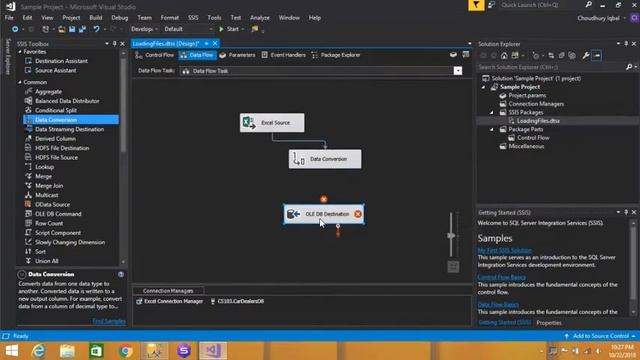Click Add to Source Control
Viewport: 640px width, 360px height.
[600, 336]
